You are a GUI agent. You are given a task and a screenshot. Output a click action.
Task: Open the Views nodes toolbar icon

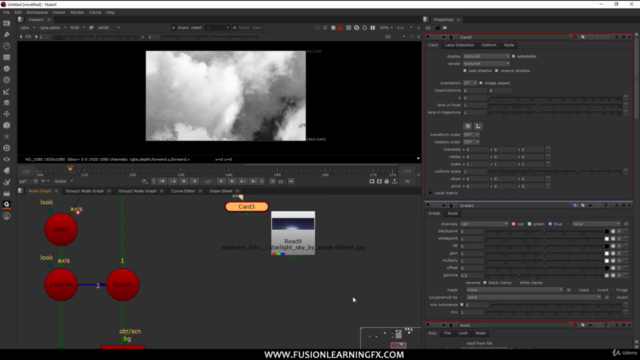[x=7, y=159]
